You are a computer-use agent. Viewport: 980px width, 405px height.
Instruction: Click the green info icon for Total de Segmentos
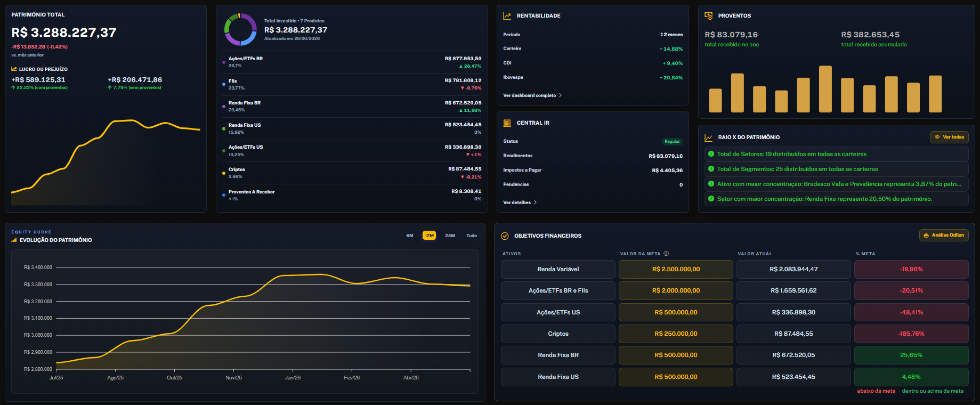(x=711, y=169)
